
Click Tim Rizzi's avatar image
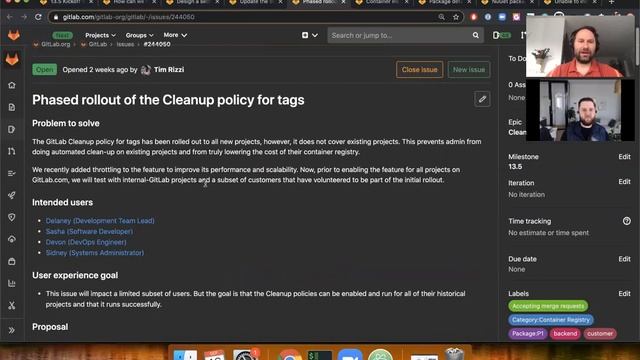click(x=146, y=70)
